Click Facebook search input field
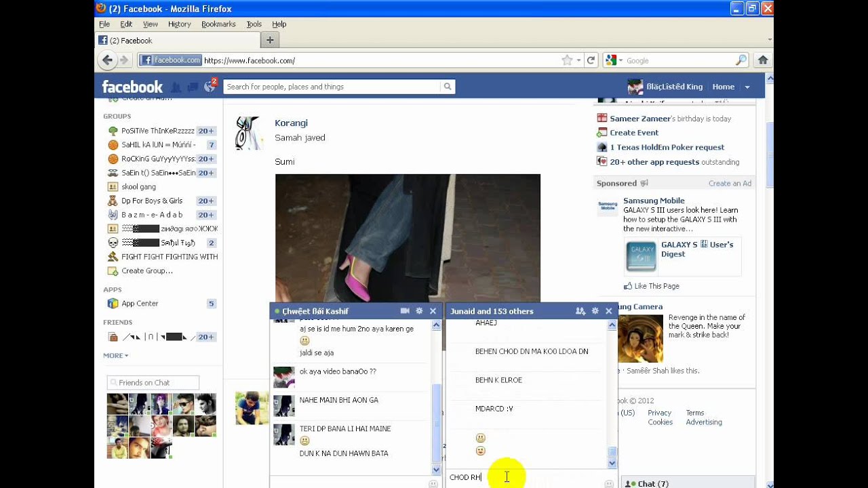This screenshot has height=488, width=868. (332, 87)
